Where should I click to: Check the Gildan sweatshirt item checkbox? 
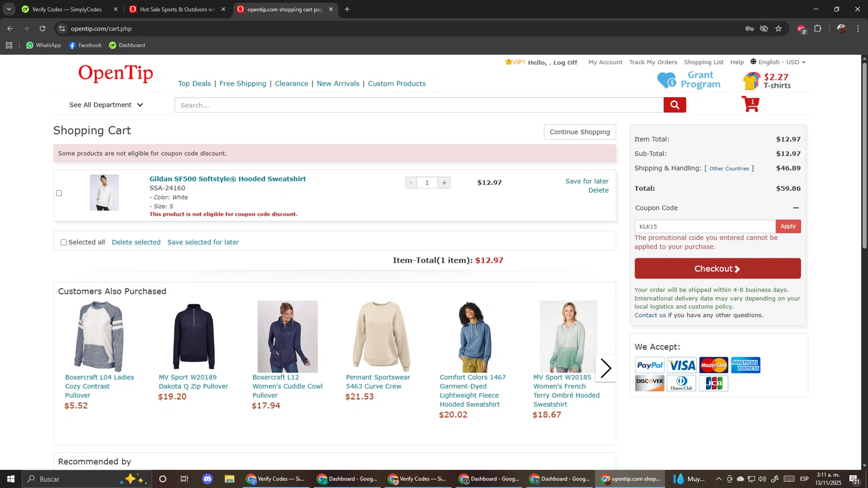pos(59,193)
